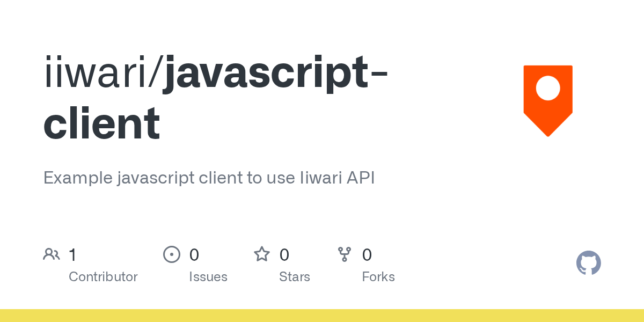The height and width of the screenshot is (322, 644).
Task: Click the 'Forks' label
Action: coord(378,277)
